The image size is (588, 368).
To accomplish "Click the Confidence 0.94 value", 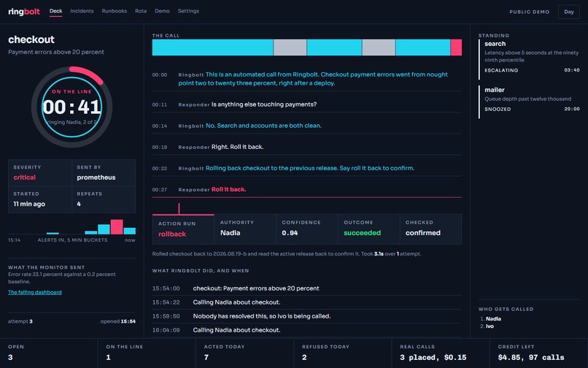I will click(290, 233).
